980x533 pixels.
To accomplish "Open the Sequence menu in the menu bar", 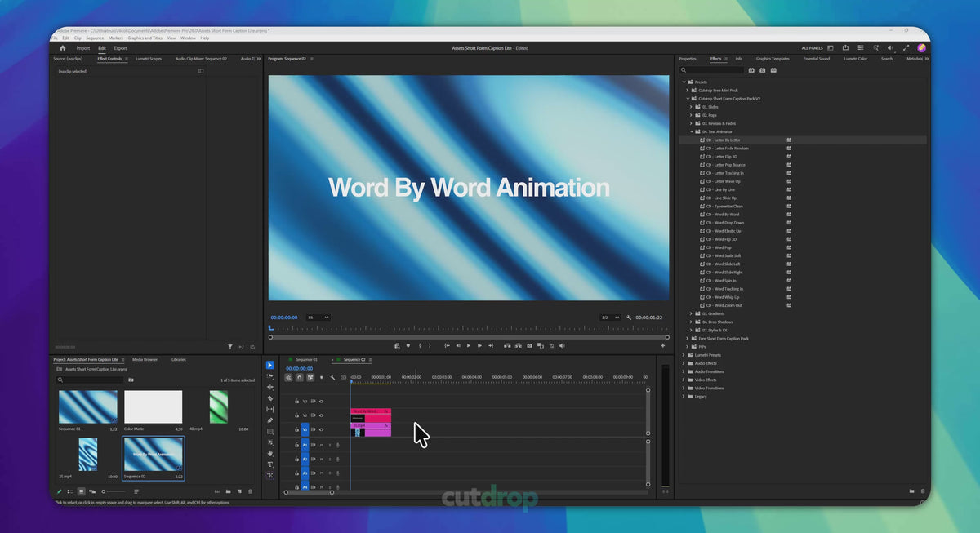I will pyautogui.click(x=95, y=38).
